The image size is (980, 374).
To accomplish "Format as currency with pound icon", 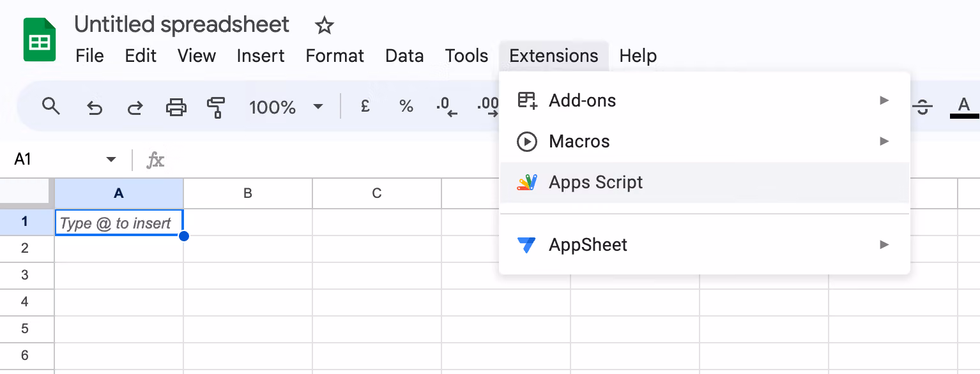I will (365, 107).
